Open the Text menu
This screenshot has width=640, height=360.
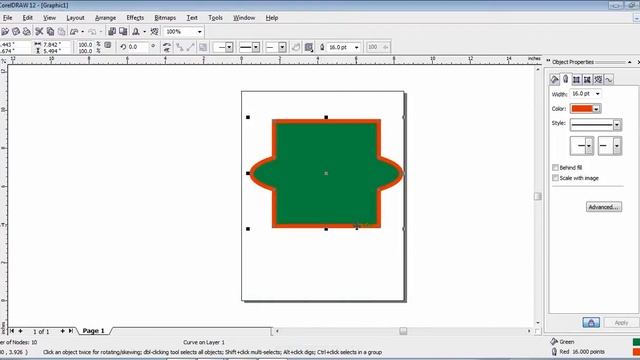[x=192, y=18]
